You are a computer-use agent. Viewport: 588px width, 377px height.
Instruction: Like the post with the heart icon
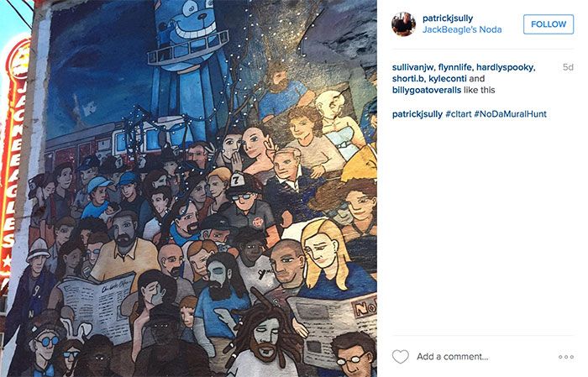click(x=400, y=356)
